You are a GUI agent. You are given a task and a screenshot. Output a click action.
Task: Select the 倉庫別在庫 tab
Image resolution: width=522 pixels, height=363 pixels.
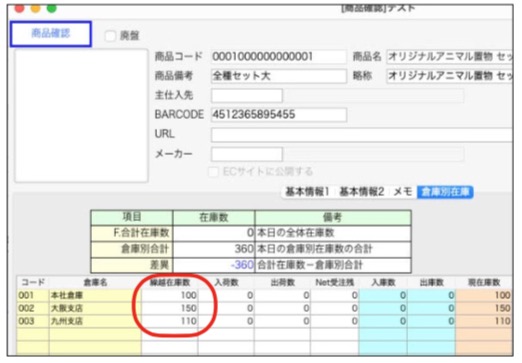pos(445,192)
